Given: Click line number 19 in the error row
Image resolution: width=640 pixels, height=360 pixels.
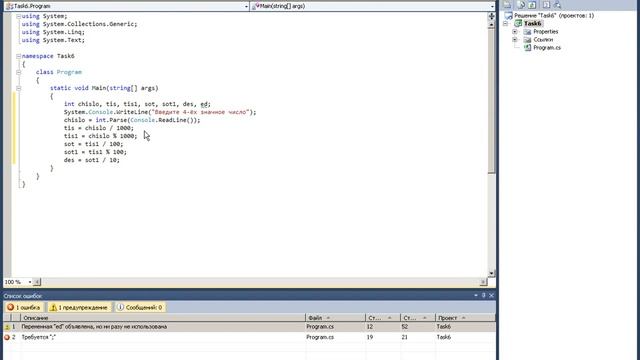Looking at the screenshot, I should click(x=370, y=337).
